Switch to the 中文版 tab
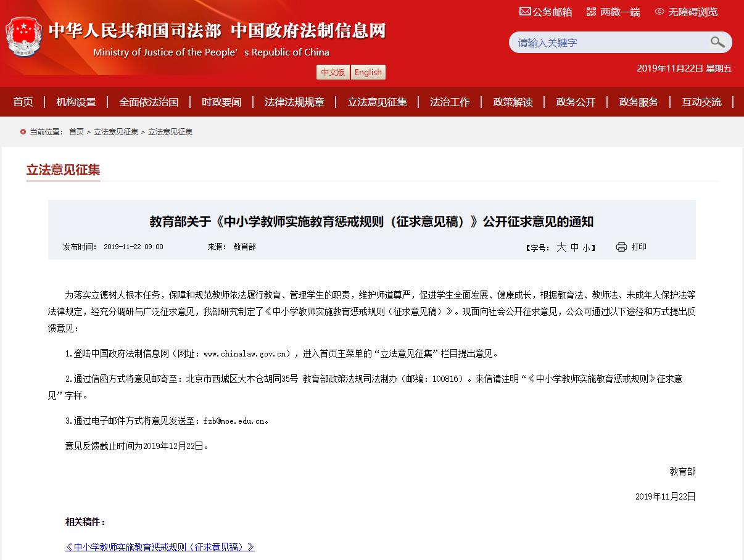744x560 pixels. (x=333, y=72)
